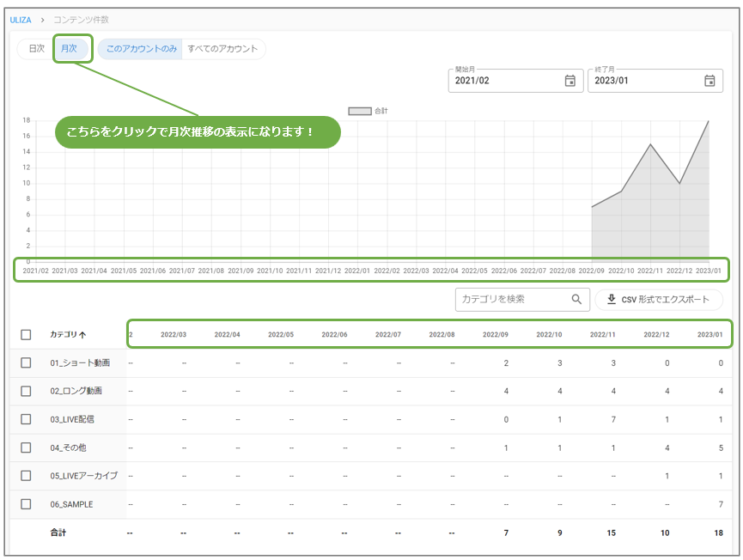Click the sort arrow beside カテゴリ header
This screenshot has height=560, width=743.
click(82, 335)
